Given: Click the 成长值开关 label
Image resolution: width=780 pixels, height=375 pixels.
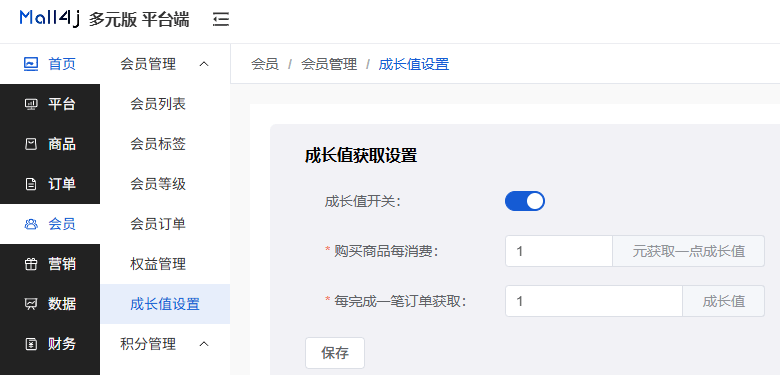Looking at the screenshot, I should (x=363, y=202).
